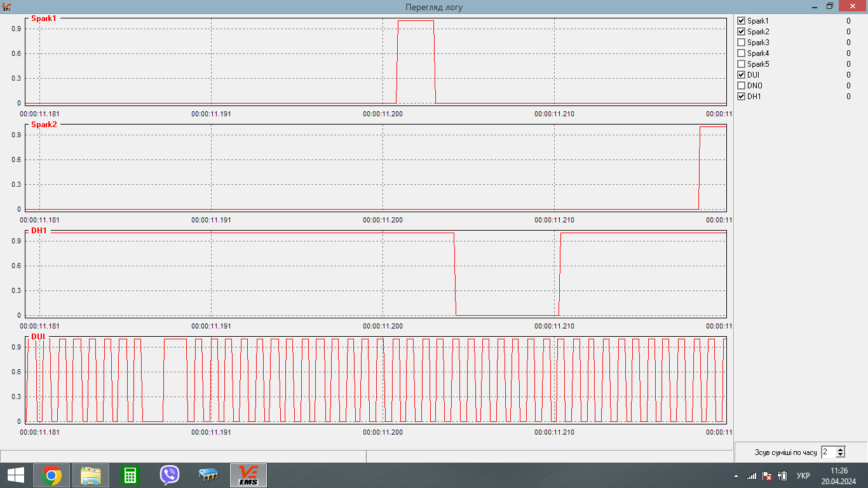Show hidden system tray icons
The width and height of the screenshot is (868, 488).
[736, 476]
